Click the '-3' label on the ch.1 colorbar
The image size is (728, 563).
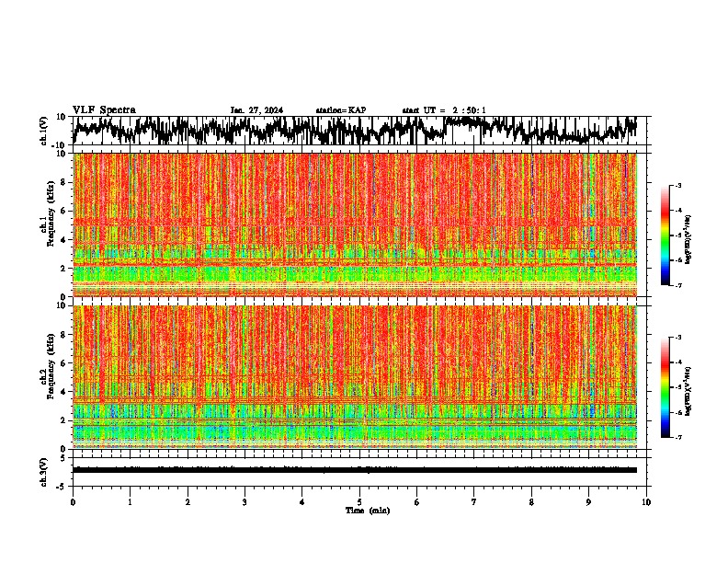coord(678,185)
